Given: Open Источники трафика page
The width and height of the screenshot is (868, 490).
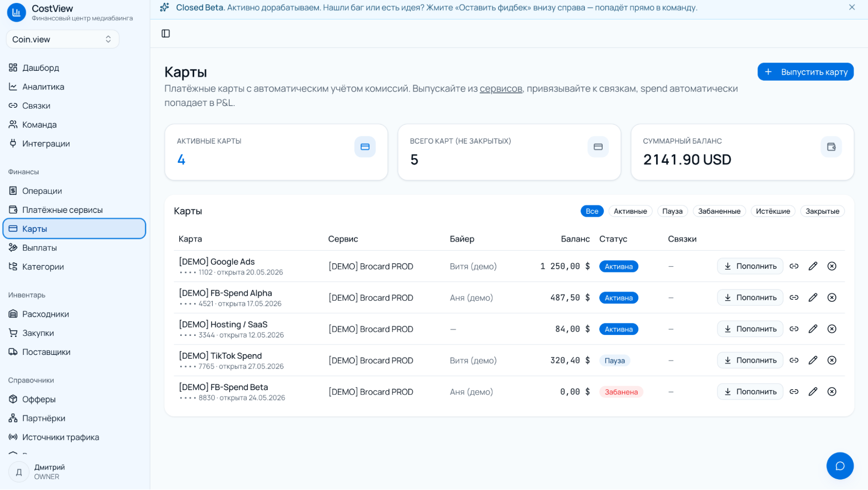Looking at the screenshot, I should pos(74,437).
